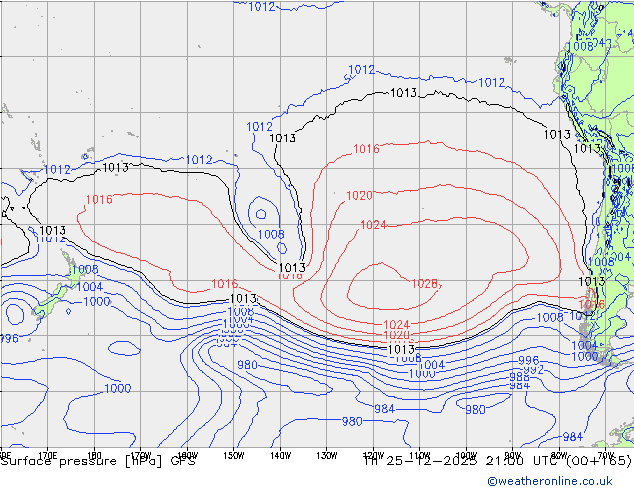Click the 1013 label at the top of the black contour
The height and width of the screenshot is (490, 634).
point(404,93)
